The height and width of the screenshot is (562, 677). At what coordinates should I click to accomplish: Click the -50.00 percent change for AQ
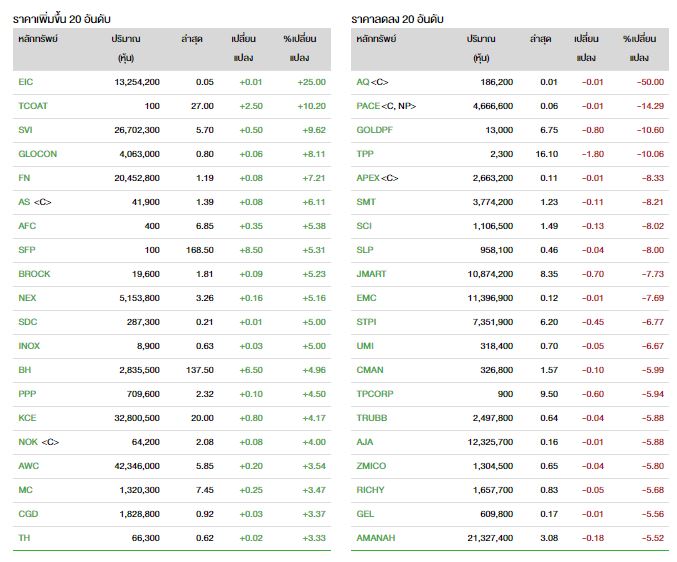pyautogui.click(x=639, y=81)
